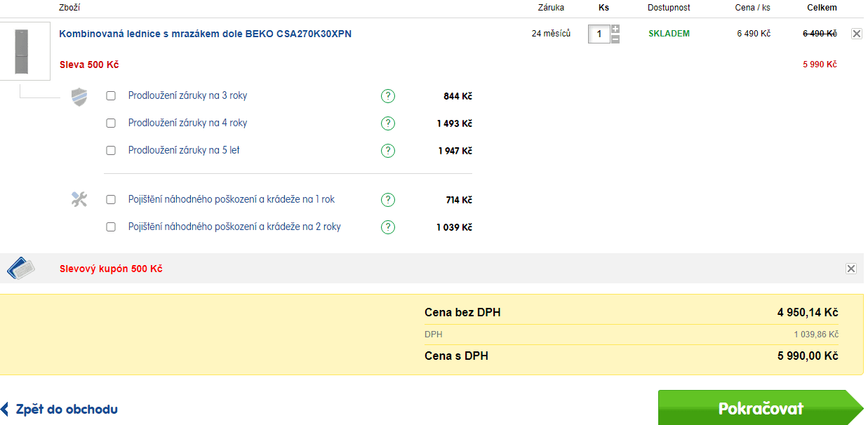Click the Zboží column header
This screenshot has height=425, width=868.
click(69, 8)
